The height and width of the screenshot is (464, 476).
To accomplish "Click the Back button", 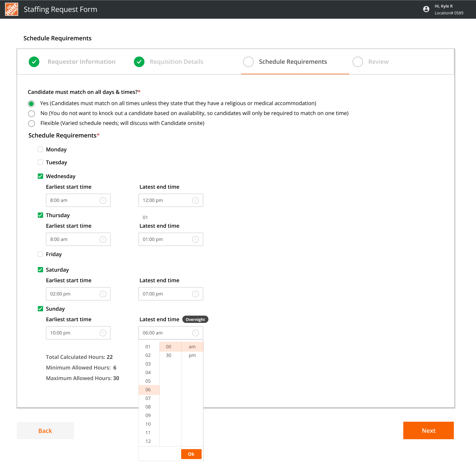I will [45, 431].
